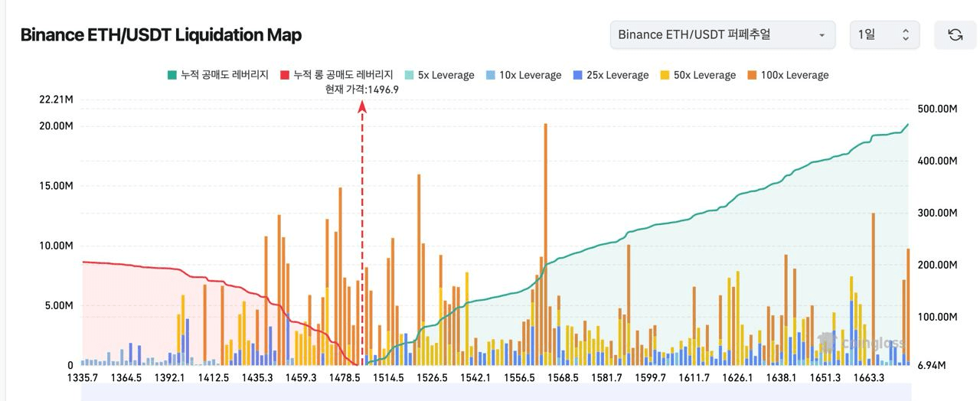Viewport: 980px width, 401px height.
Task: Click the Binance ETH/USDT Liquidation Map title
Action: click(x=161, y=35)
